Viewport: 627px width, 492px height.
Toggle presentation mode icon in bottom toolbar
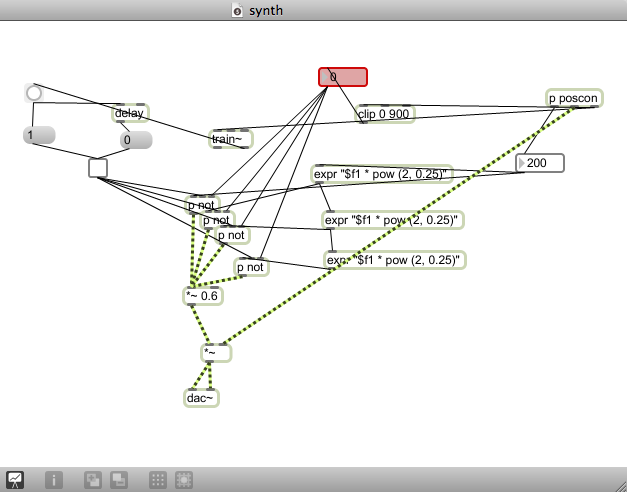tap(15, 480)
